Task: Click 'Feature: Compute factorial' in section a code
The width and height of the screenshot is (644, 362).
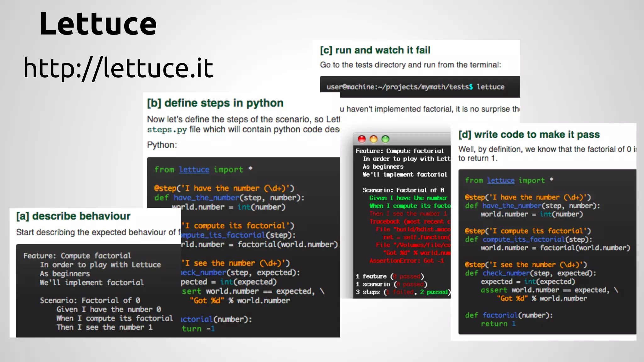Action: (77, 256)
